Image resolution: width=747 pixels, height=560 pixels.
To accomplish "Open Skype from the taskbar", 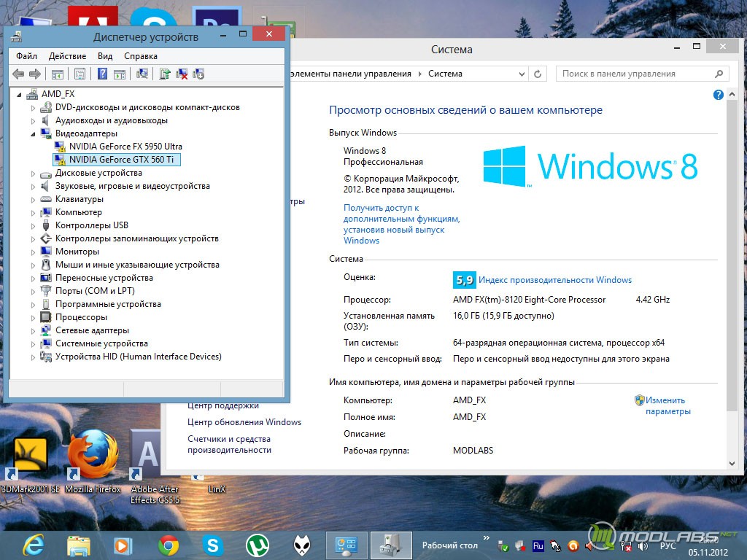I will tap(213, 545).
